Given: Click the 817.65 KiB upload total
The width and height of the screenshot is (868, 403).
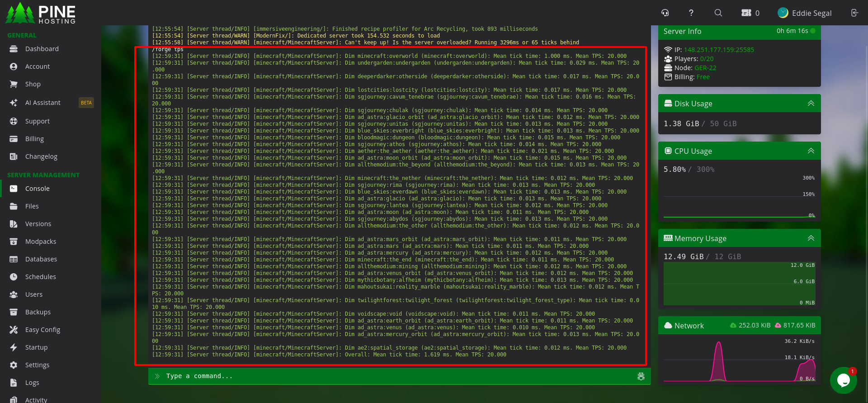Looking at the screenshot, I should click(799, 325).
